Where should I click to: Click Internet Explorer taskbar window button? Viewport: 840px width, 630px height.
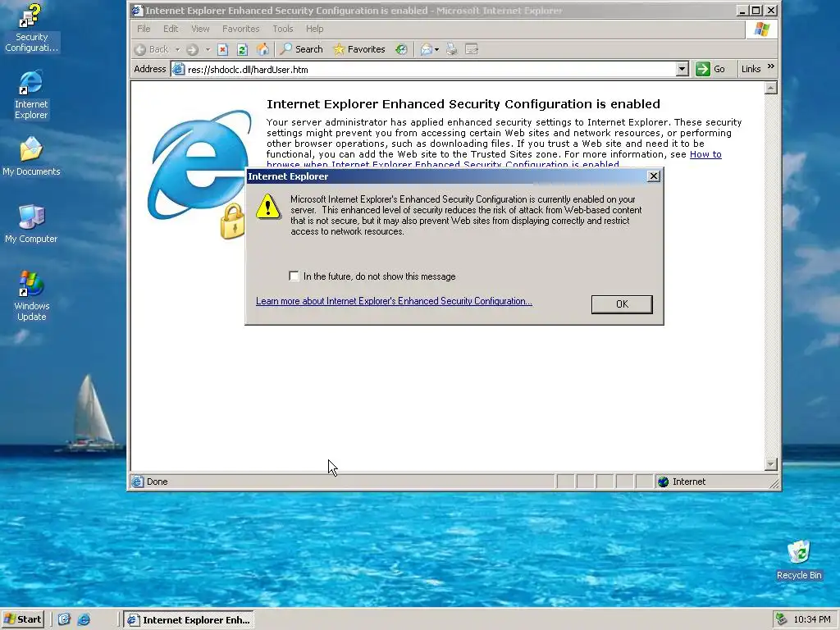point(189,620)
